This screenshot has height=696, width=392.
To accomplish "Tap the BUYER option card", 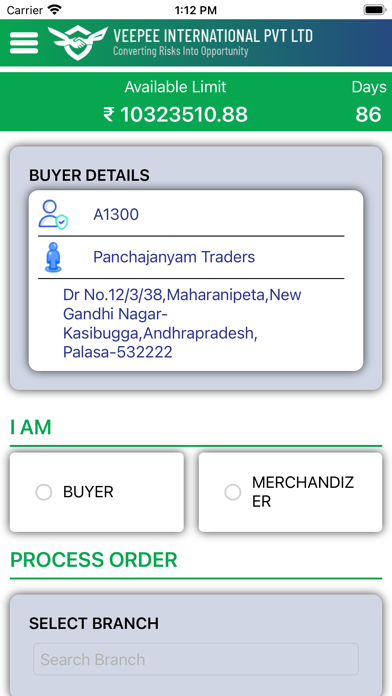I will [x=97, y=492].
